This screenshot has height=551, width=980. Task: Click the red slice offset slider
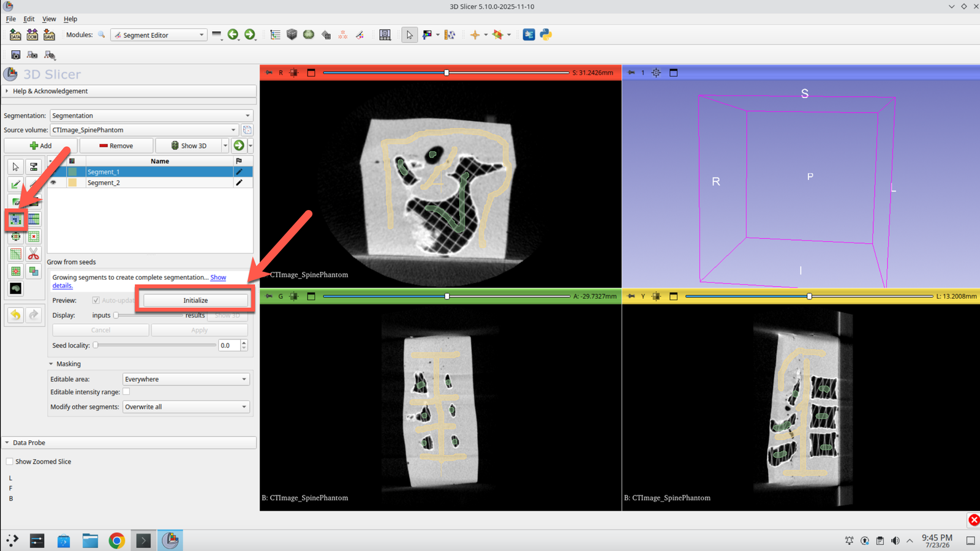pyautogui.click(x=446, y=73)
